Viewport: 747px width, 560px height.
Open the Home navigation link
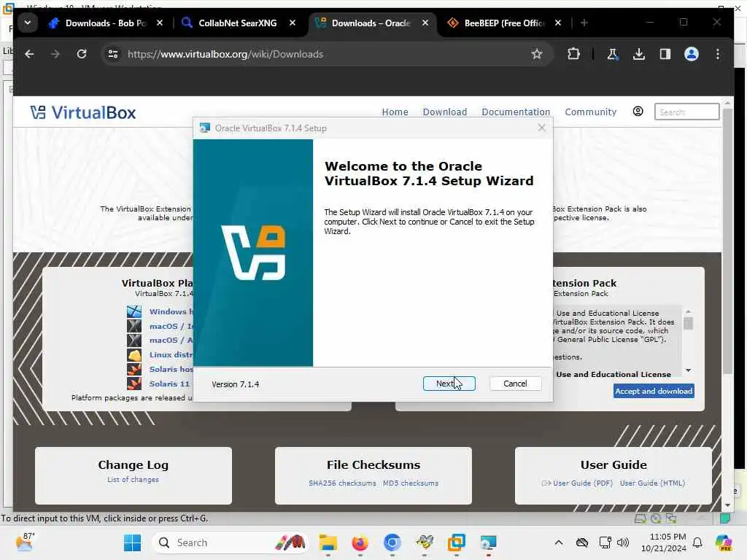pyautogui.click(x=395, y=112)
